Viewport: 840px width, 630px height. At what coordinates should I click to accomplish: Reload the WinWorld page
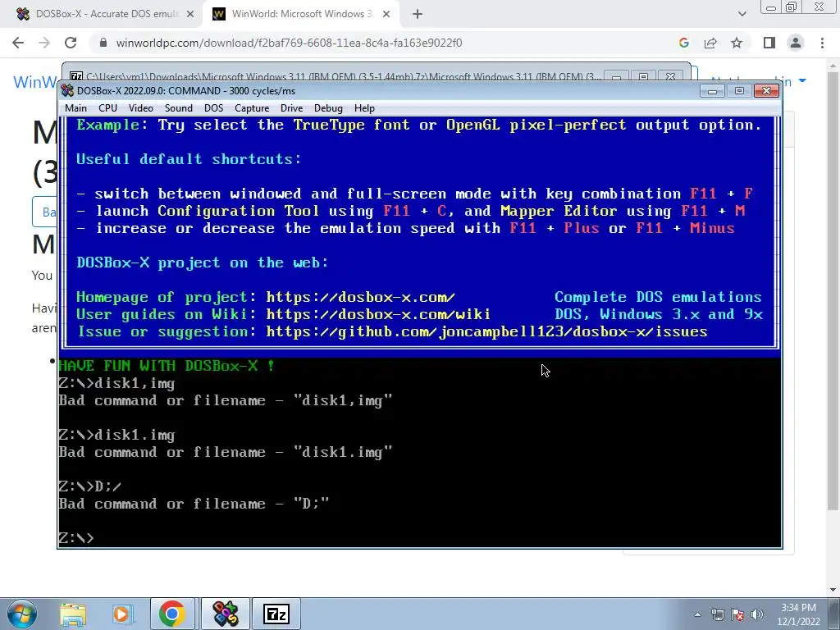pos(71,43)
